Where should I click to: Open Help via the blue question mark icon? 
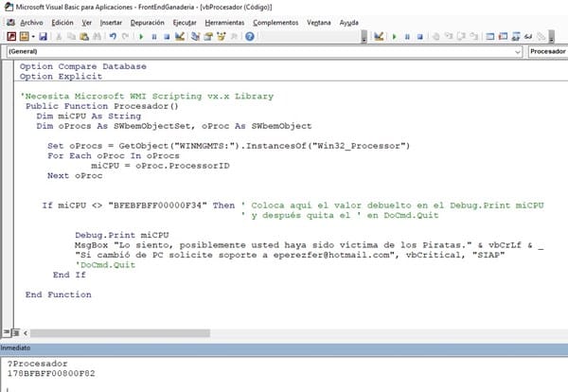tap(250, 36)
